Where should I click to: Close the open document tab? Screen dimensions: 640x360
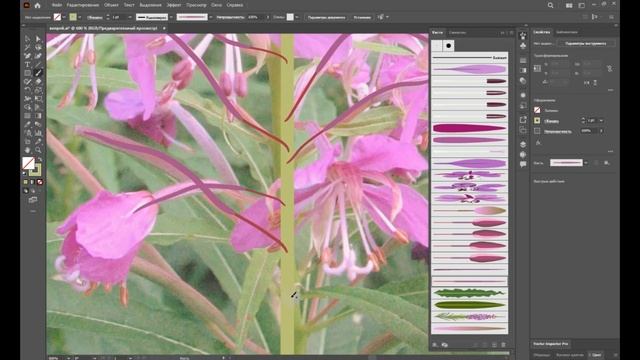coord(164,28)
